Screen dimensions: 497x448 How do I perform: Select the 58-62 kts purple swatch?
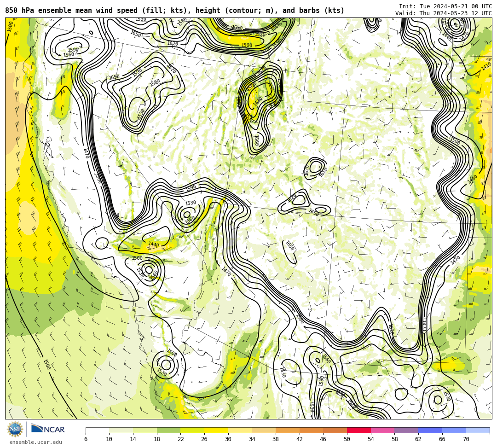pos(406,430)
